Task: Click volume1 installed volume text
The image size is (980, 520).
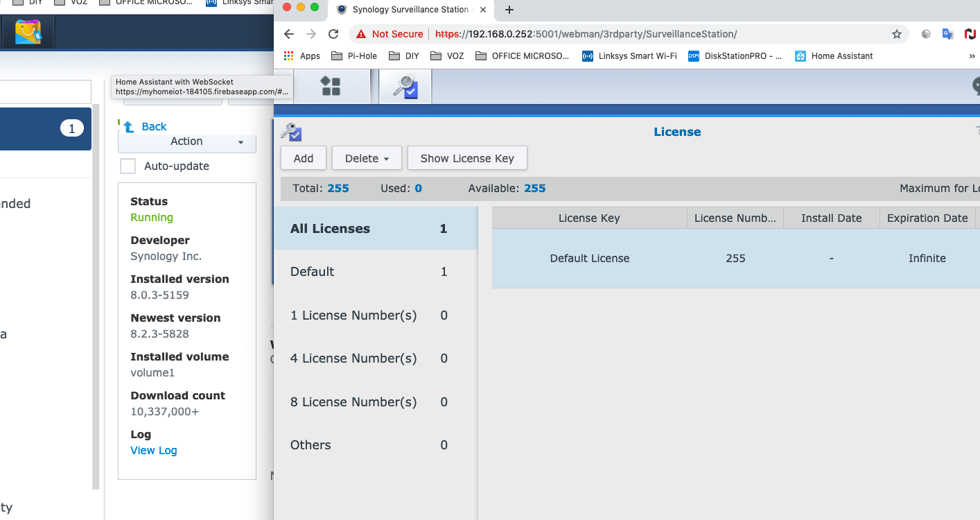Action: tap(152, 373)
